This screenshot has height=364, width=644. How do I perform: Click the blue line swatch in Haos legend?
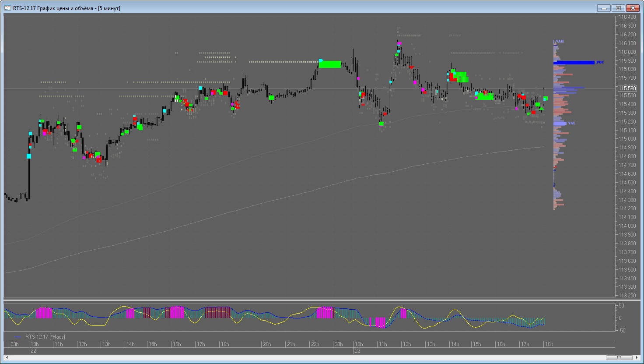point(17,337)
